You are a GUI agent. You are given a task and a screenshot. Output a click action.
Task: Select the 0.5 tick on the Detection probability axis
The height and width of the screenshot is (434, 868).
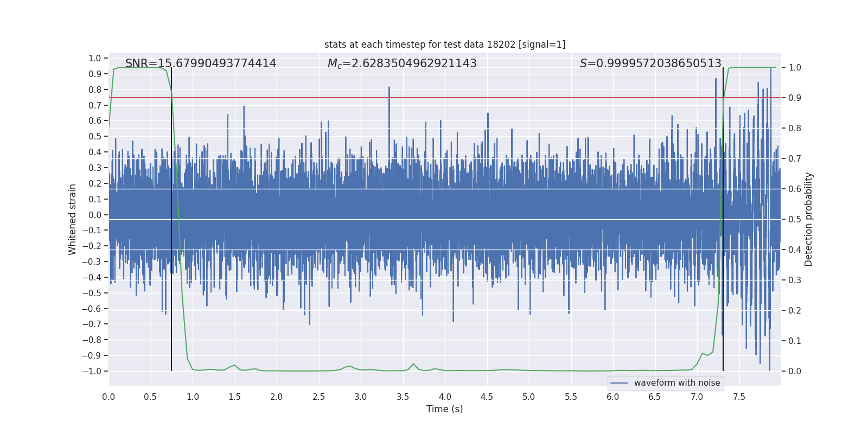795,220
